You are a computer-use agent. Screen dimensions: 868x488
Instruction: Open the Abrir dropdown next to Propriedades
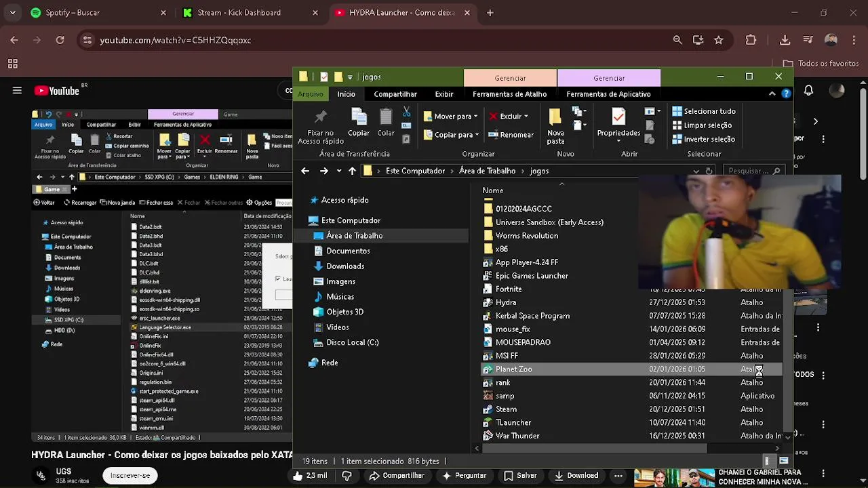(652, 111)
